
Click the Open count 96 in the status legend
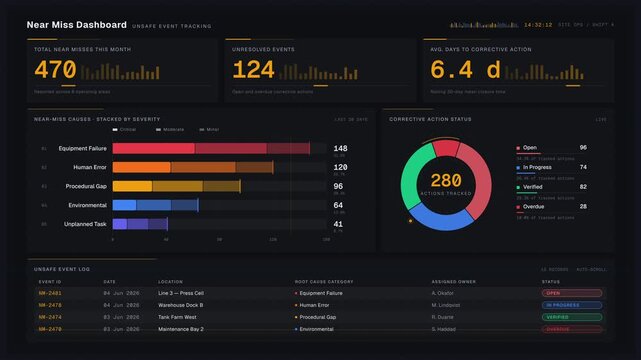pyautogui.click(x=583, y=148)
